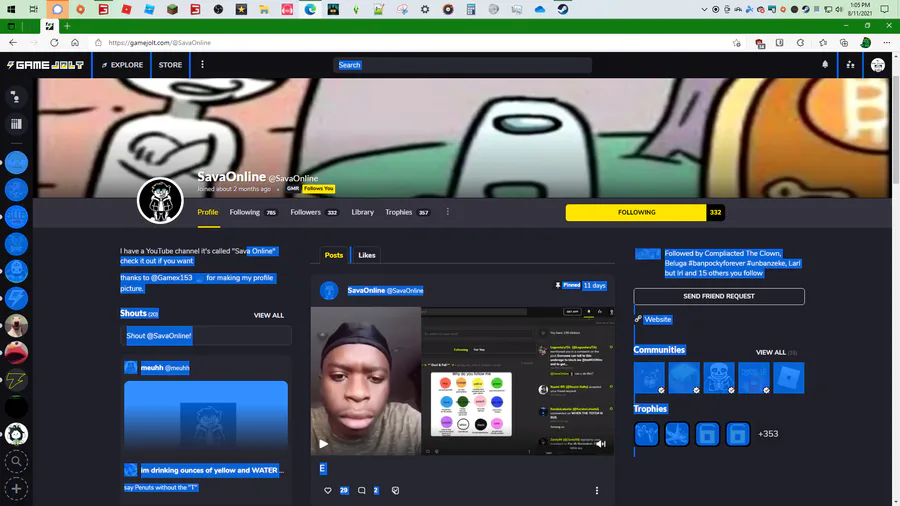Image resolution: width=900 pixels, height=506 pixels.
Task: Open comments on the pinned post
Action: tap(362, 491)
